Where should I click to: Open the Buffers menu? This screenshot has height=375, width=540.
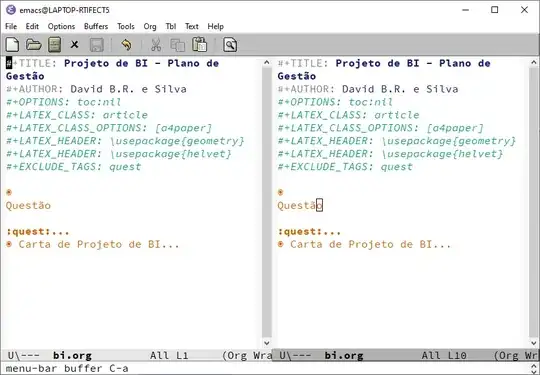[x=96, y=27]
